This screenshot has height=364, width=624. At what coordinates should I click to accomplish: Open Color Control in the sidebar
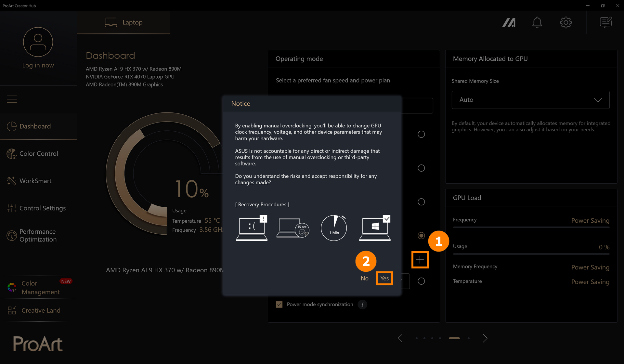coord(38,153)
